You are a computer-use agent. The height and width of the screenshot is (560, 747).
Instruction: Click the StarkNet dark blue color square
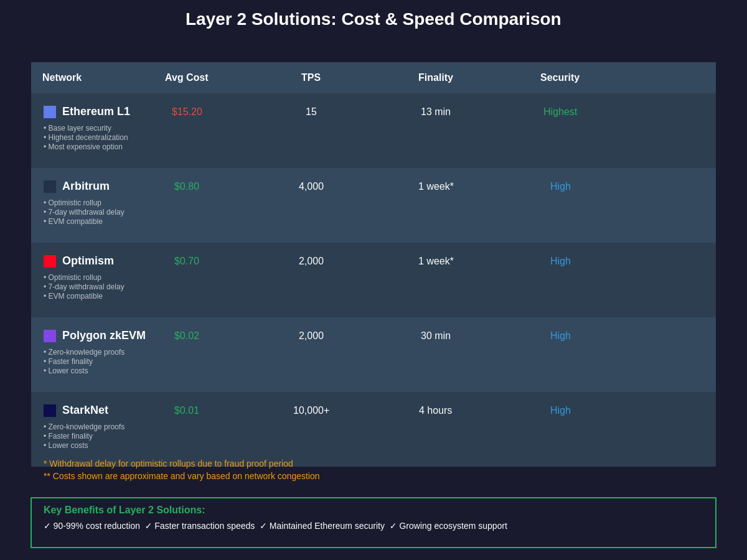[x=50, y=411]
